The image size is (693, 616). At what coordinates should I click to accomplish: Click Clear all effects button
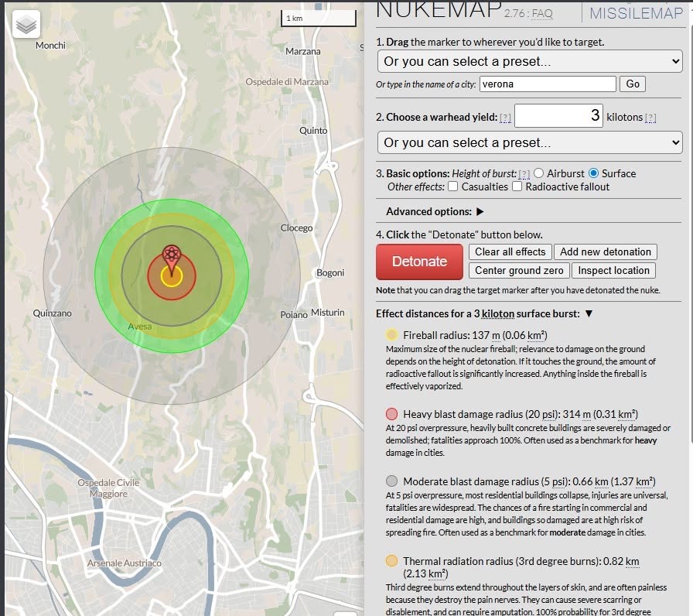coord(510,252)
